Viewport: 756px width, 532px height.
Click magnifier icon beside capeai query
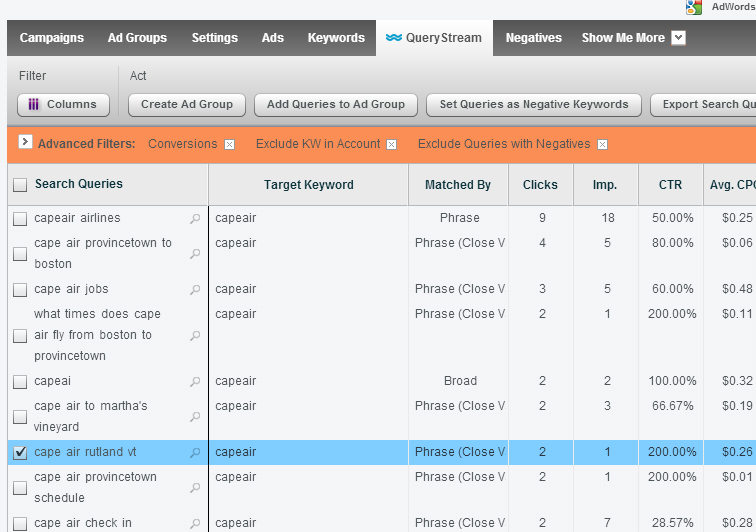tap(195, 382)
